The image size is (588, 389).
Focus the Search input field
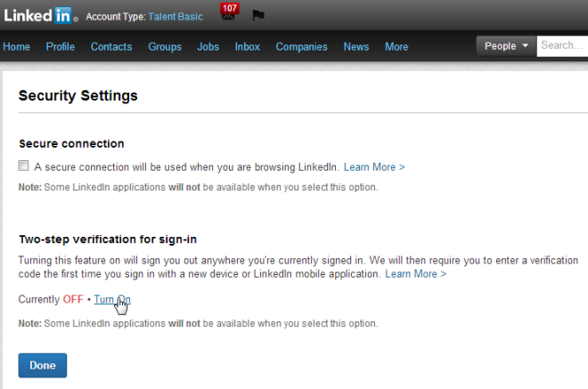click(562, 46)
